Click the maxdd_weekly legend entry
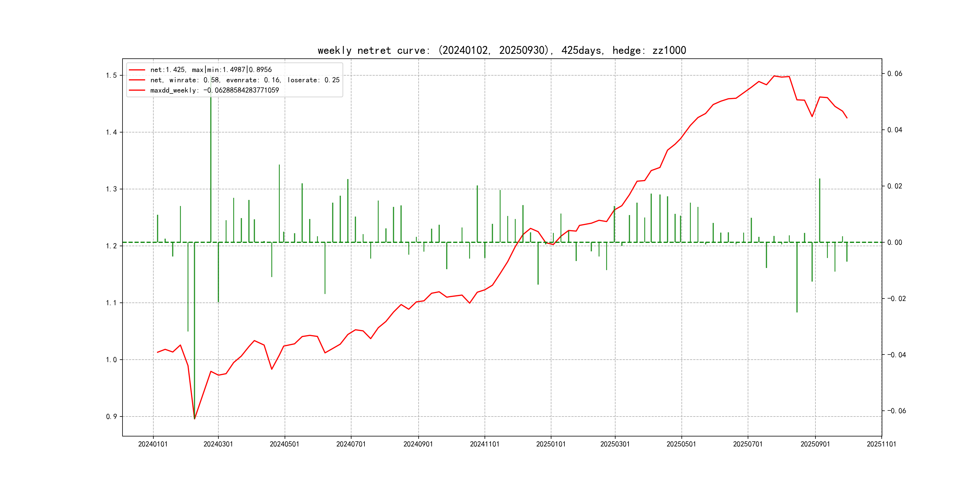The height and width of the screenshot is (490, 980). (x=214, y=90)
